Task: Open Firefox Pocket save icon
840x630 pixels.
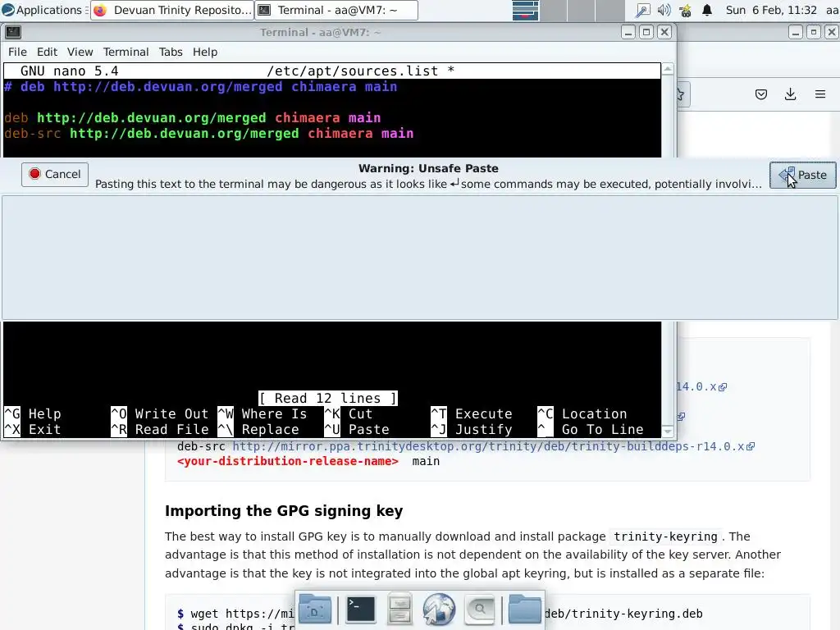Action: coord(760,95)
